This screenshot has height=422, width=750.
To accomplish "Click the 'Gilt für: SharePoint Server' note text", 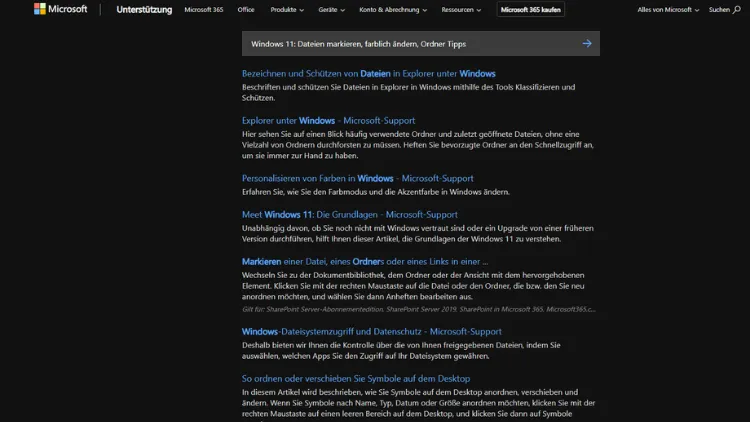I will 419,309.
